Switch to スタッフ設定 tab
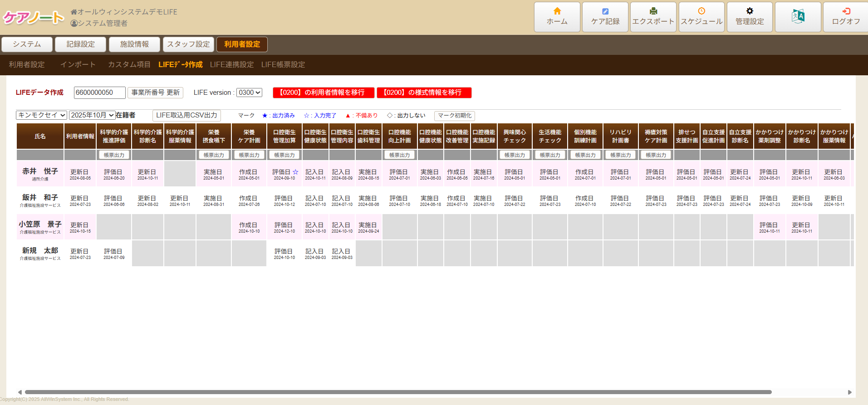The image size is (868, 405). click(x=188, y=44)
